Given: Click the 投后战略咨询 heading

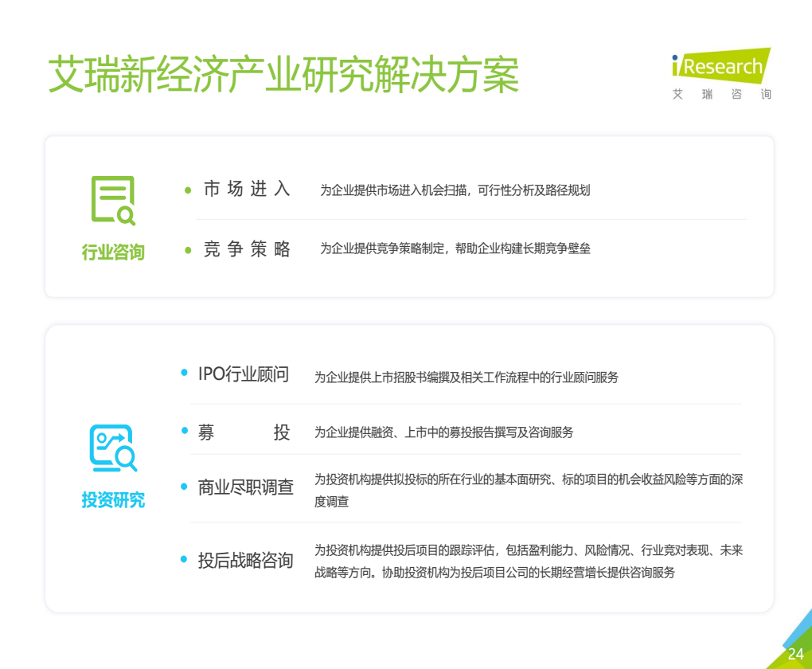Looking at the screenshot, I should 246,560.
